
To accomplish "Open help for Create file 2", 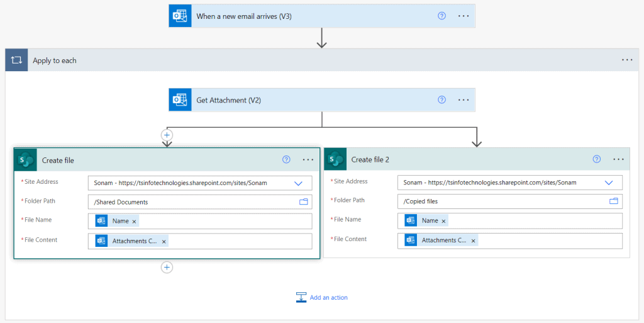I will [597, 159].
